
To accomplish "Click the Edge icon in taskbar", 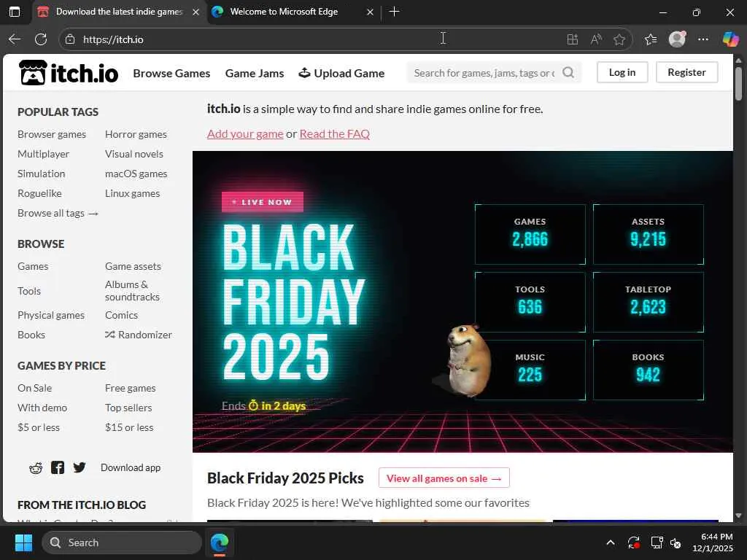I will click(x=220, y=542).
